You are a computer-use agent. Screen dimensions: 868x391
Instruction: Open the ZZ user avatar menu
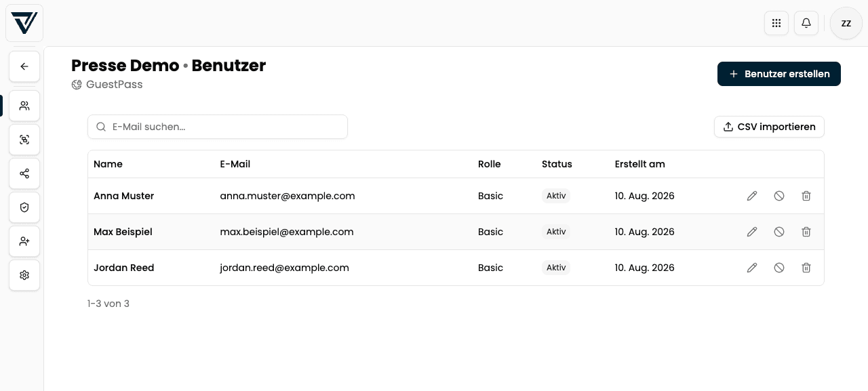coord(846,23)
